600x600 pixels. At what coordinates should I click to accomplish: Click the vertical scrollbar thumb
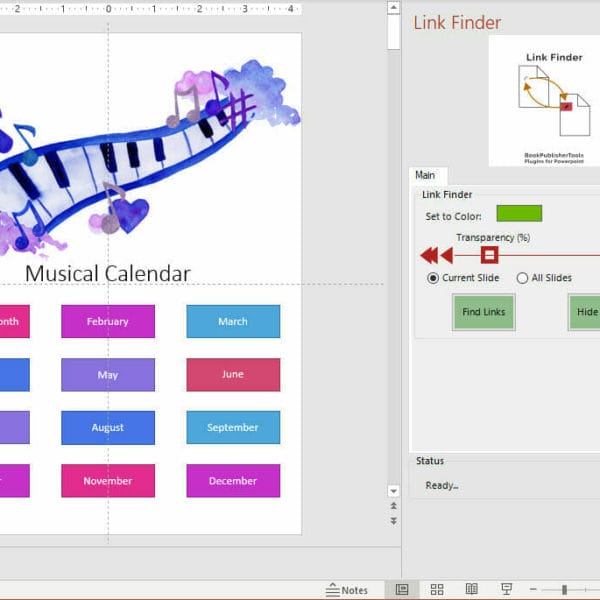point(393,32)
